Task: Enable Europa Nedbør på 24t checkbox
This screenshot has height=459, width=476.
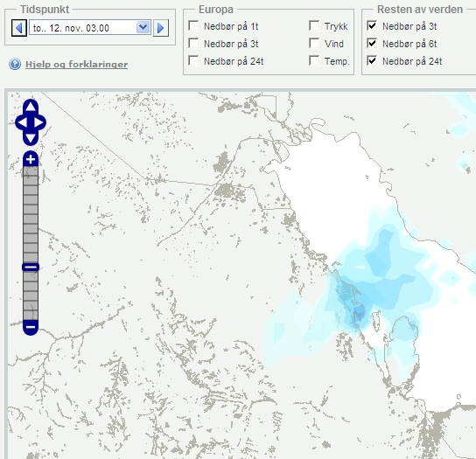Action: [193, 60]
